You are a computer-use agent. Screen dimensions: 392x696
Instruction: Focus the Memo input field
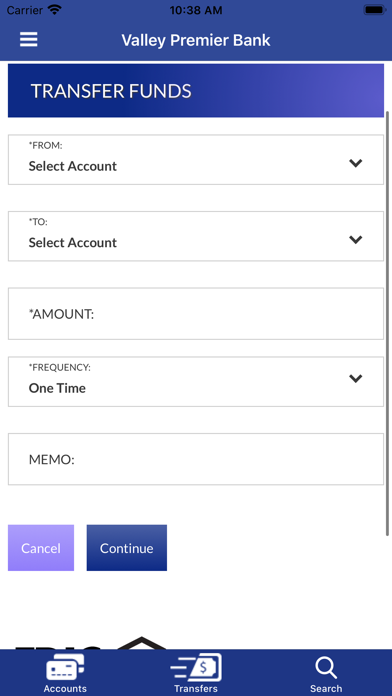point(196,459)
